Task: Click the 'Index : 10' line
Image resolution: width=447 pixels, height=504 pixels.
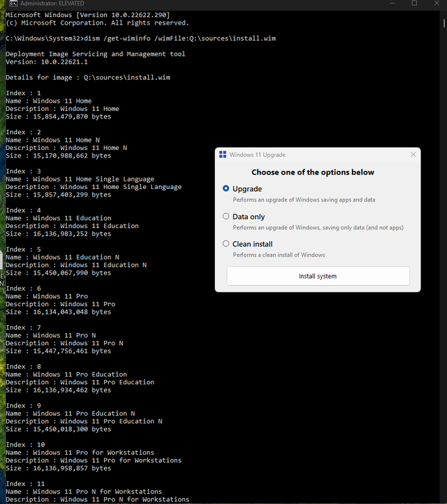Action: (x=25, y=445)
